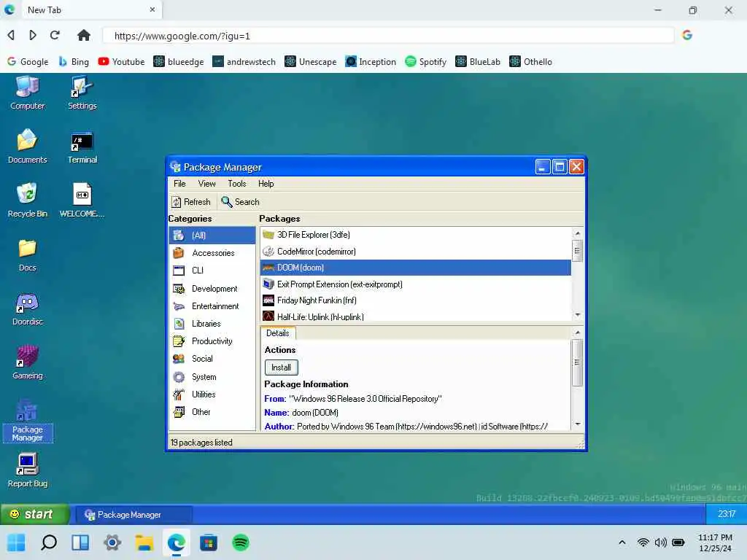Select the (All) category
This screenshot has width=747, height=560.
pyautogui.click(x=212, y=236)
